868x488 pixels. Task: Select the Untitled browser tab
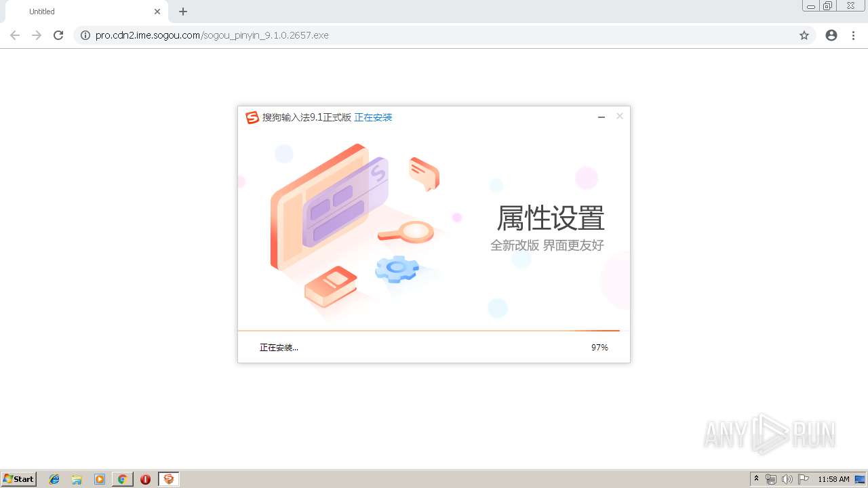click(x=86, y=12)
